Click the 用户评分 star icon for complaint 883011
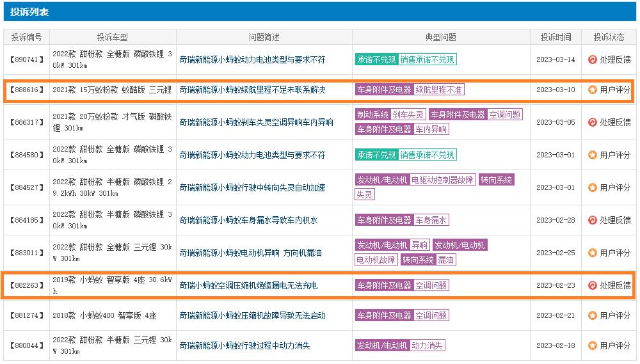640x364 pixels. pyautogui.click(x=592, y=253)
